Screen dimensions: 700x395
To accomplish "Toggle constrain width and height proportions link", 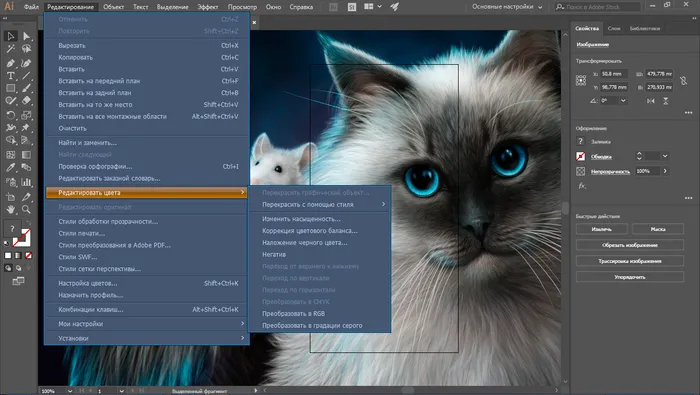I will coord(683,81).
